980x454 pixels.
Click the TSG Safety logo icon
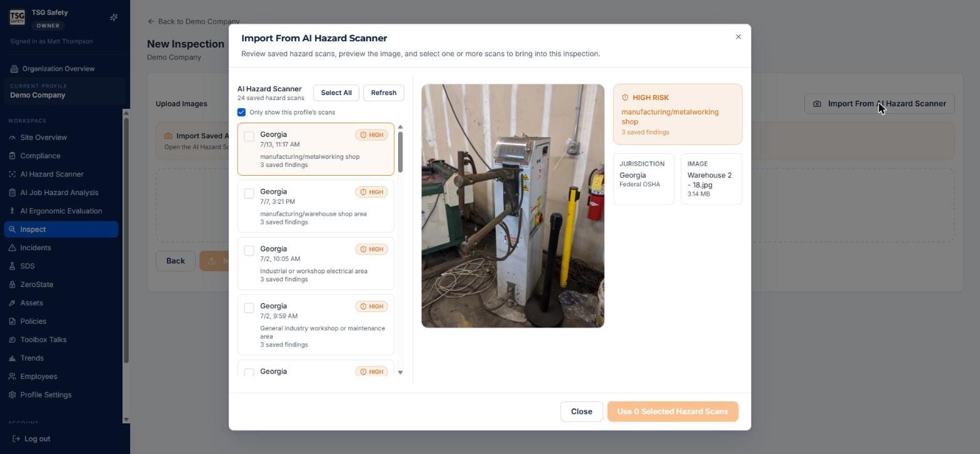coord(17,18)
